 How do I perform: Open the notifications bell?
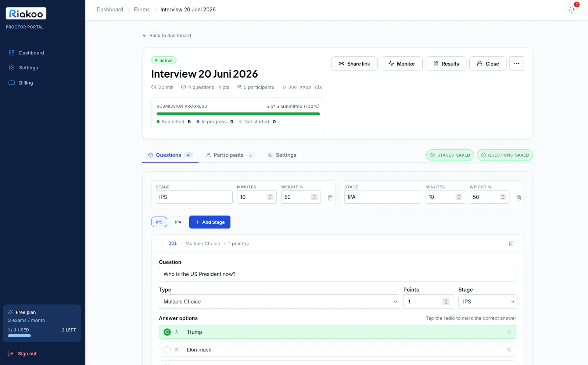(571, 10)
